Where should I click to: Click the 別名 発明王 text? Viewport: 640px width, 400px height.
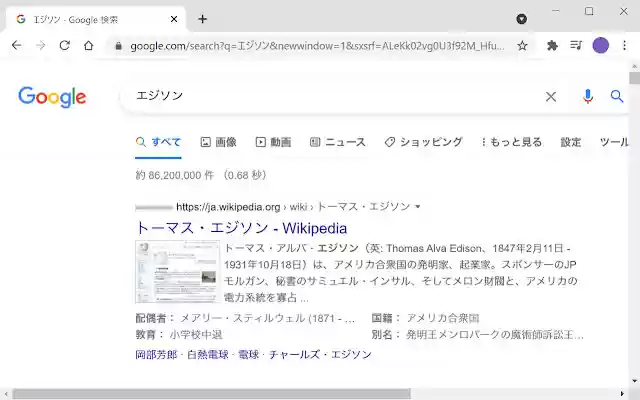[478, 335]
